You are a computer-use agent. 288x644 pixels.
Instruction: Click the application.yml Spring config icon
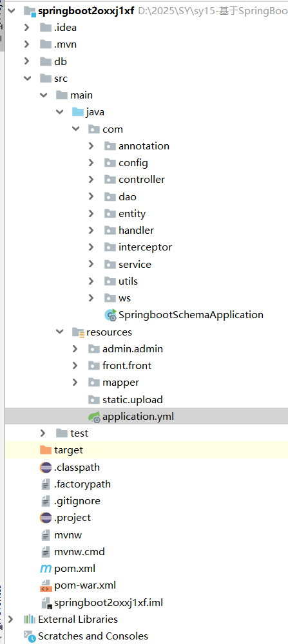pyautogui.click(x=95, y=417)
